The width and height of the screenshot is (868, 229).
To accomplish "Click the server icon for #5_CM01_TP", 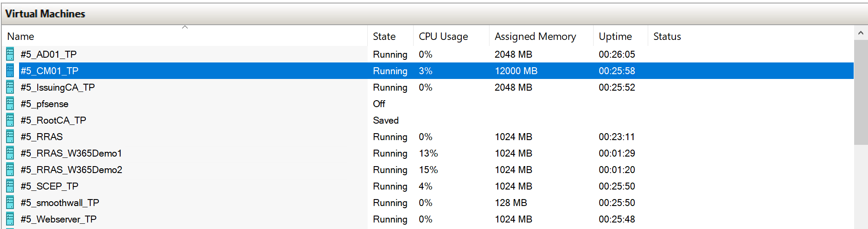I will point(10,71).
